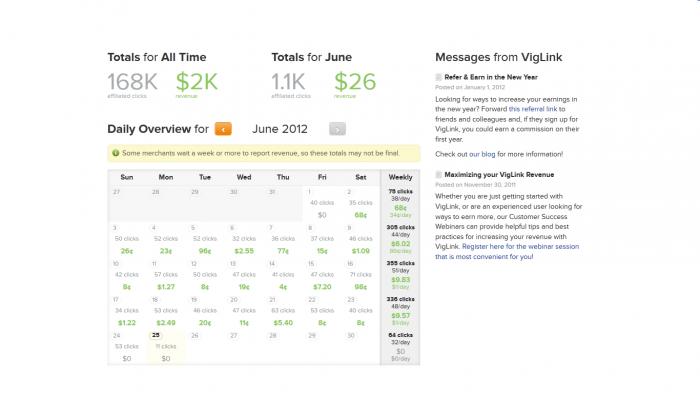Viewport: 700px width, 394px height.
Task: Go to previous month with orange arrow
Action: coord(223,129)
